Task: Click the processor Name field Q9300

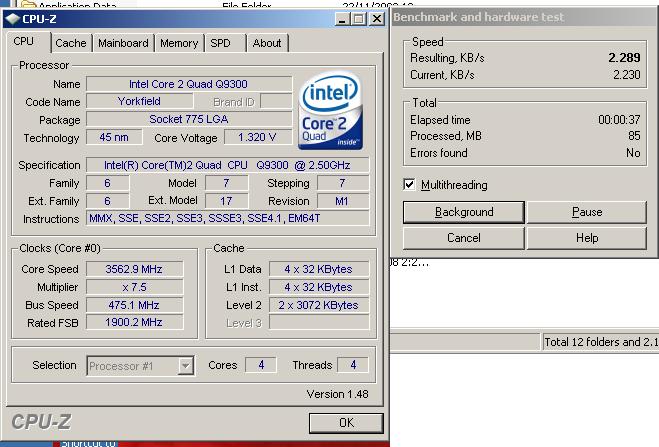Action: [x=189, y=84]
